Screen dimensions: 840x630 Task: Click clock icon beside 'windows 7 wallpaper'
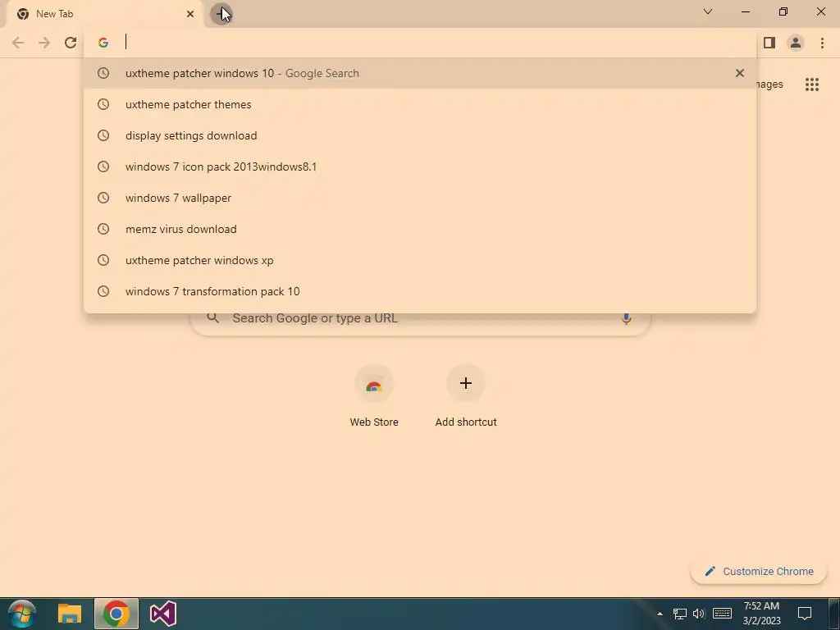(x=103, y=198)
